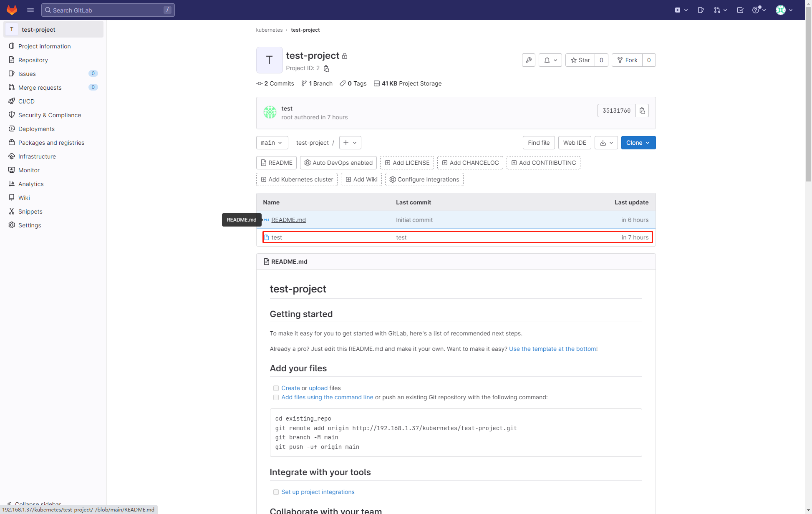Open CI/CD in sidebar
Viewport: 812px width, 514px height.
[x=26, y=101]
